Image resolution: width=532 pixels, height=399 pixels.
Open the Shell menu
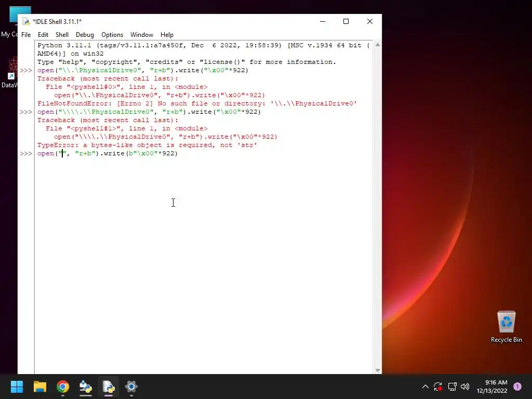(x=62, y=35)
